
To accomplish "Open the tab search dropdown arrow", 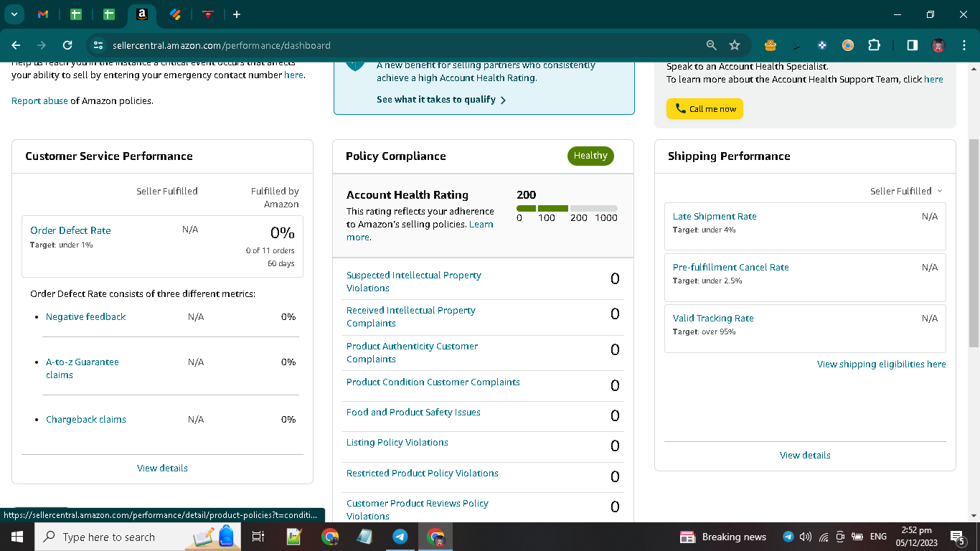I will [14, 14].
